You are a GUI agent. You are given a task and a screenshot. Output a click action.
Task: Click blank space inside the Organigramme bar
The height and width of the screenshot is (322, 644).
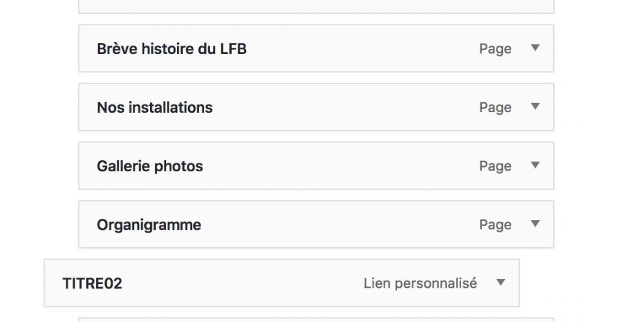click(335, 225)
